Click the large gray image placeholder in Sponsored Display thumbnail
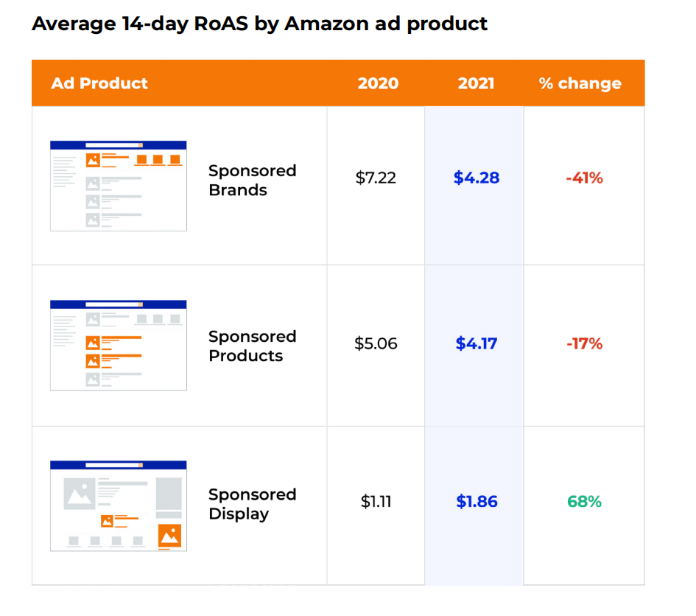Viewport: 696px width, 616px height. click(79, 494)
